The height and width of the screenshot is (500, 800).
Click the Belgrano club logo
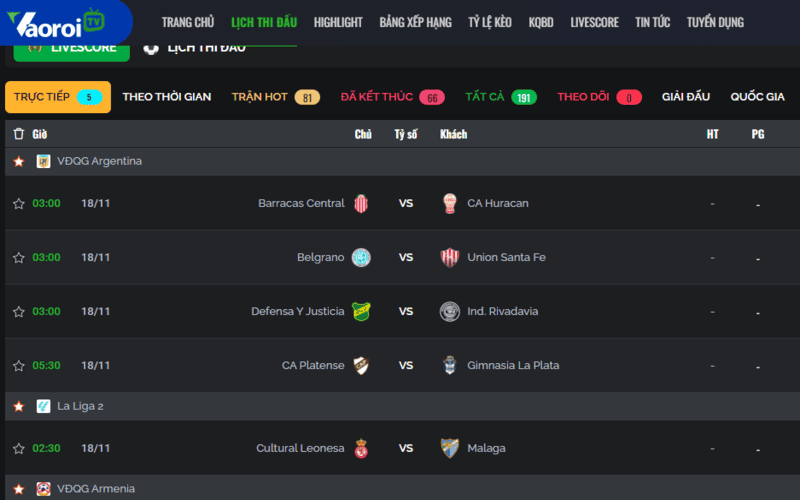pos(361,257)
